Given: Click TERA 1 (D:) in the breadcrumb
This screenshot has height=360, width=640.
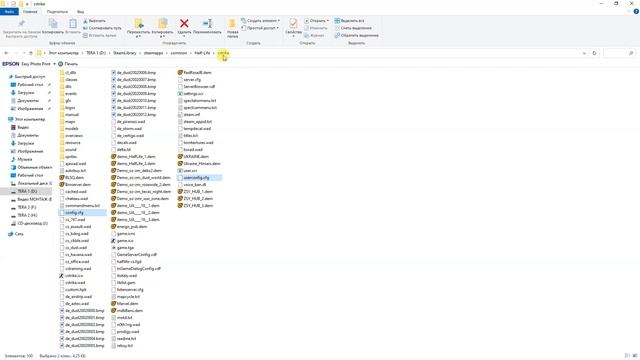Looking at the screenshot, I should 96,53.
